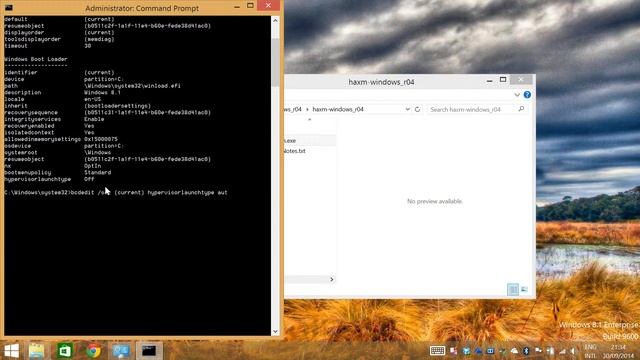Click the volume speaker tray icon
640x360 pixels.
click(573, 351)
